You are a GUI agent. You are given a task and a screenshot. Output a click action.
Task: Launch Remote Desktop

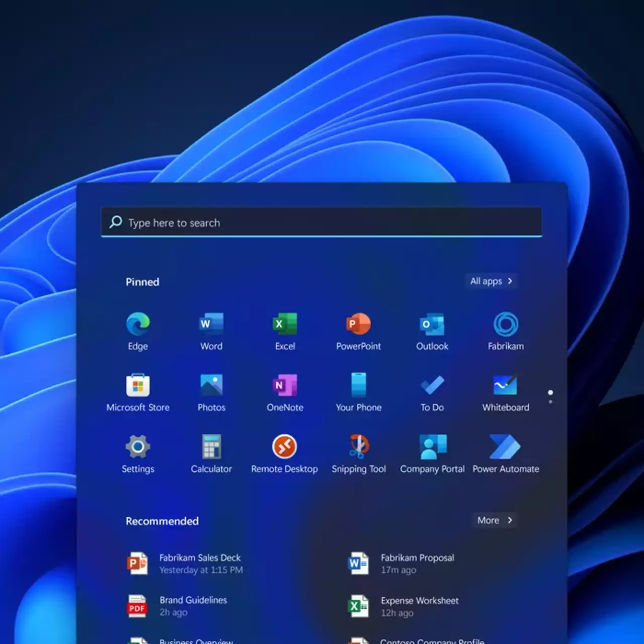coord(285,454)
